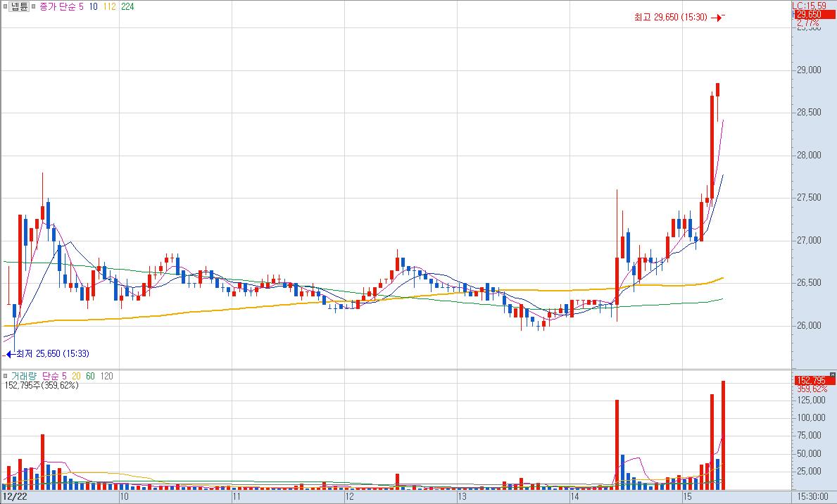Click the 28,000 price axis label
The height and width of the screenshot is (504, 837).
(x=809, y=155)
